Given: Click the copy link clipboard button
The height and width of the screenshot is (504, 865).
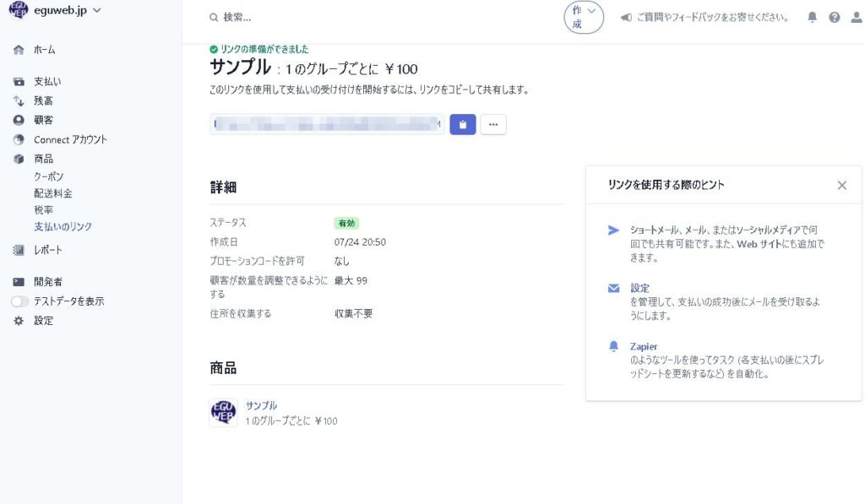Looking at the screenshot, I should coord(462,124).
